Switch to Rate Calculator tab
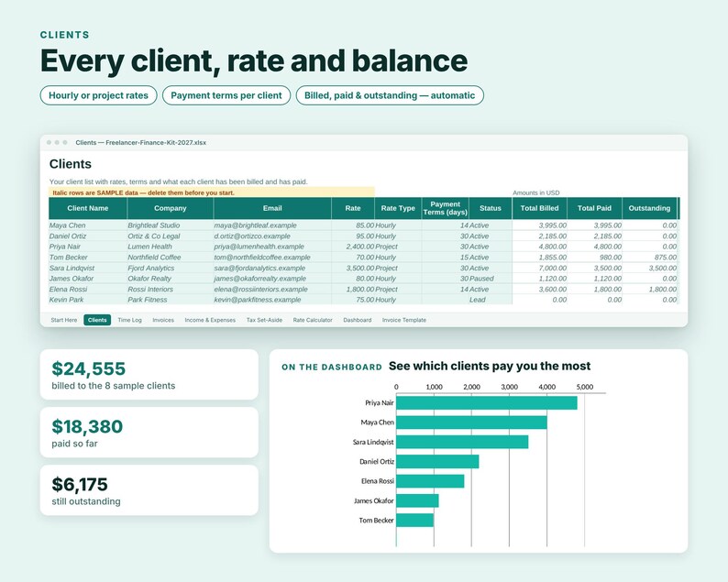 [x=313, y=320]
